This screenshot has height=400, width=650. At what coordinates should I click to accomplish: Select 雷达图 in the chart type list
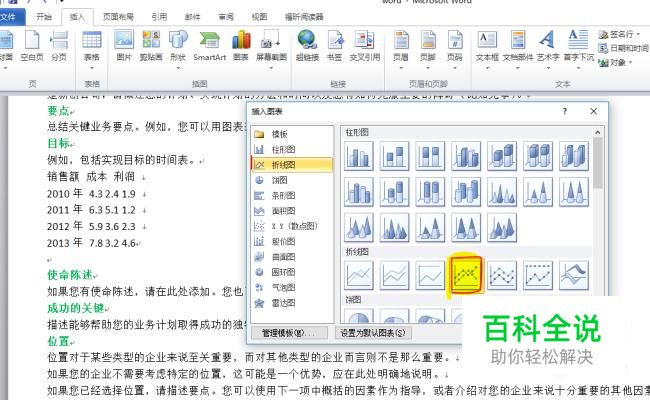coord(292,303)
